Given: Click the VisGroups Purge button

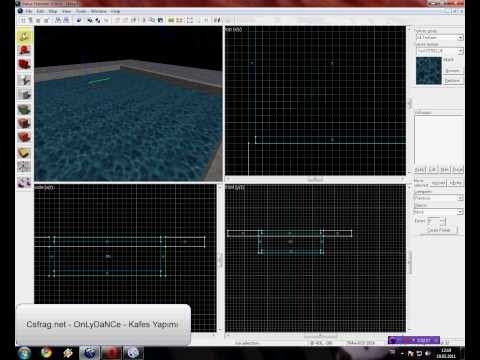Looking at the screenshot, I should (x=457, y=170).
